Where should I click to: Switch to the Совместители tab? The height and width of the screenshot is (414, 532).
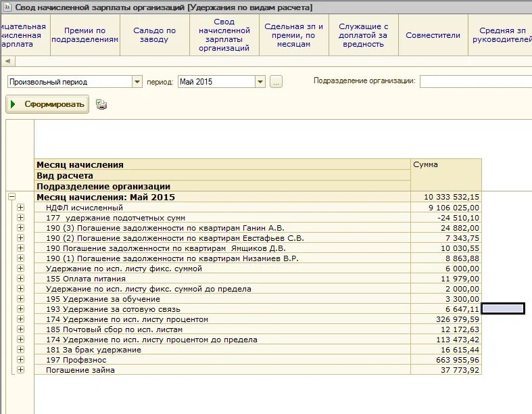pos(433,35)
